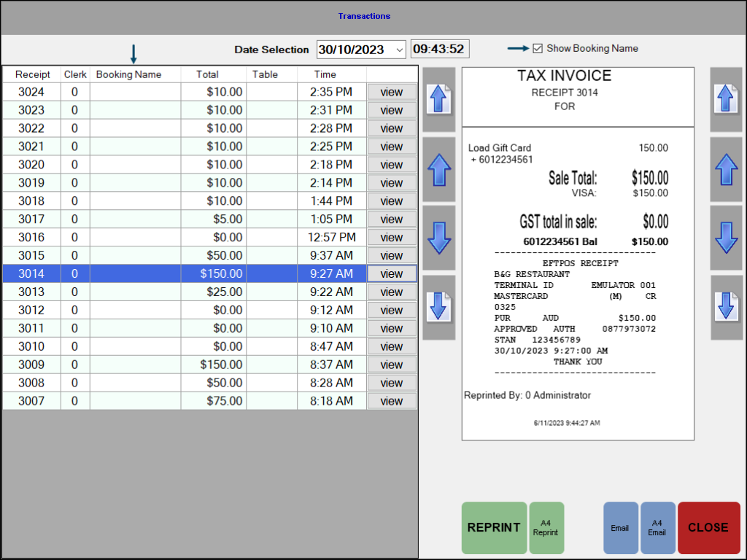Click the TAX INVOICE heading on receipt
The width and height of the screenshot is (747, 560).
565,76
